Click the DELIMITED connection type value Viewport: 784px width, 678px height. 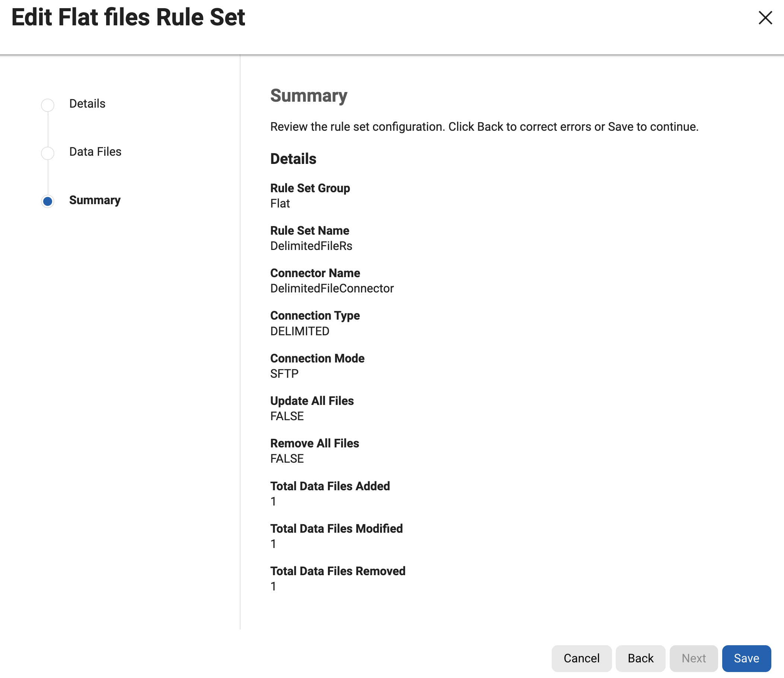point(300,331)
